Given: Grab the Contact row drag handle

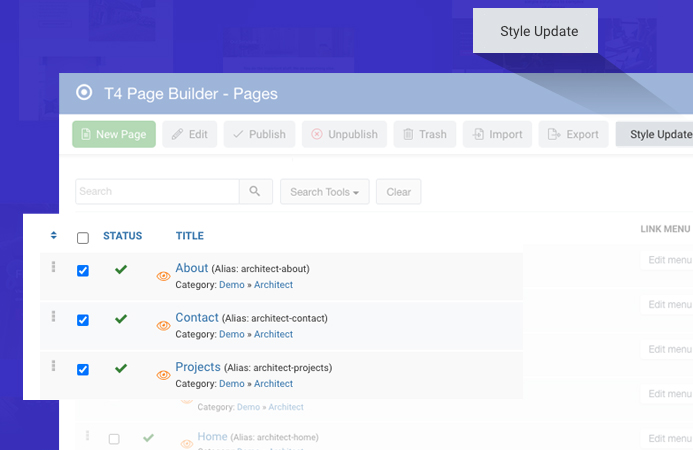Looking at the screenshot, I should click(53, 316).
